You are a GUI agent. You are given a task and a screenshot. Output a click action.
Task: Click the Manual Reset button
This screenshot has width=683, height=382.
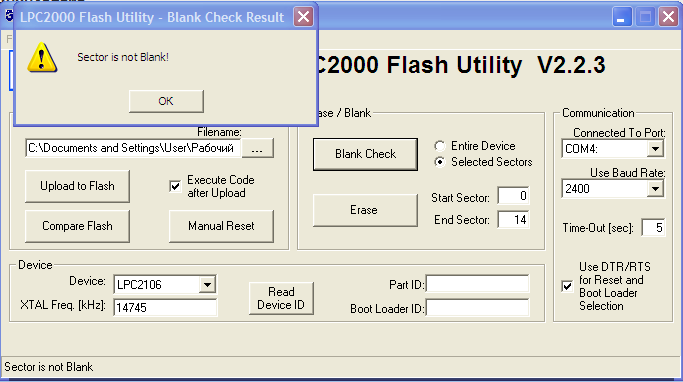pos(221,226)
